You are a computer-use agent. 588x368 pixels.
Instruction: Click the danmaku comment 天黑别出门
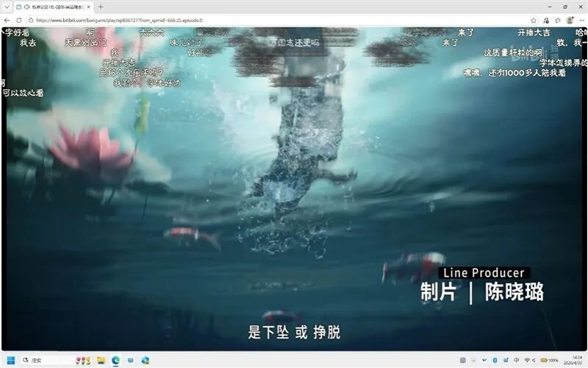[x=85, y=43]
